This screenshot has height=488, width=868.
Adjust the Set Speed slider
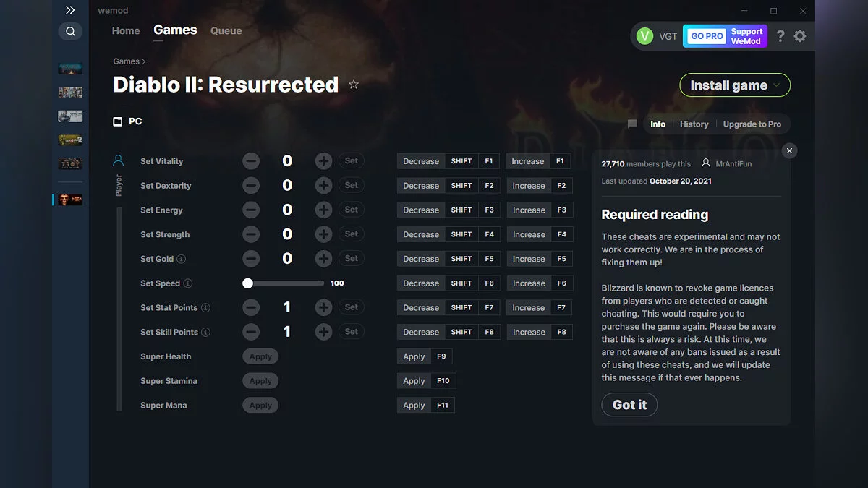pos(248,283)
